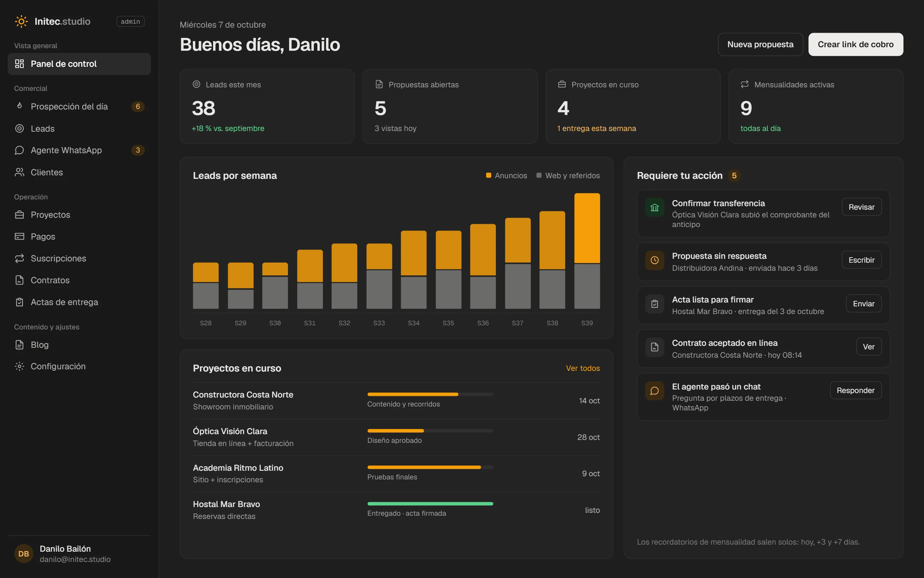Click the file icon on Contrato aceptado en línea
The height and width of the screenshot is (578, 924).
click(655, 347)
